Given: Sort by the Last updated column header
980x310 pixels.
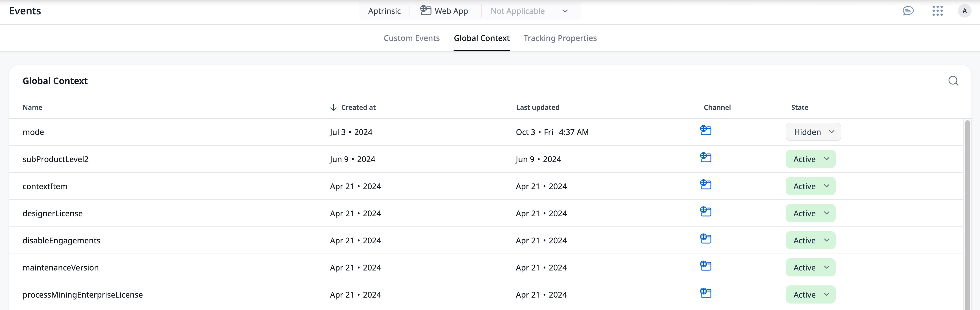Looking at the screenshot, I should (537, 108).
